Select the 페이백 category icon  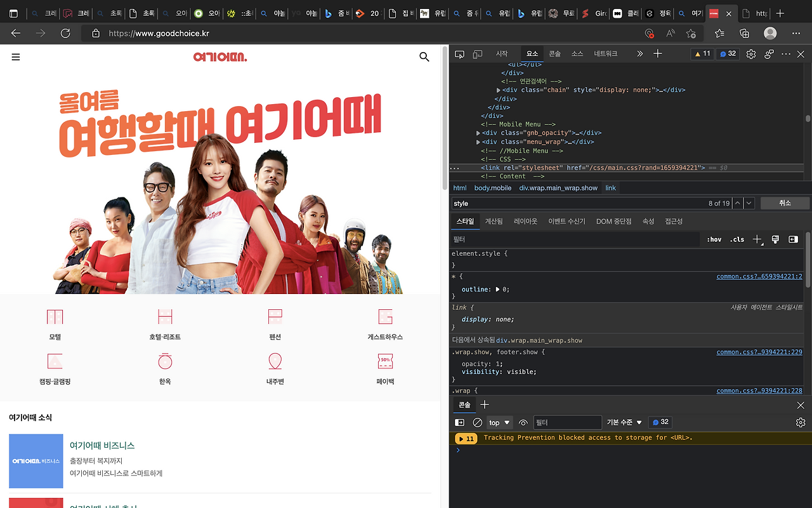tap(384, 359)
